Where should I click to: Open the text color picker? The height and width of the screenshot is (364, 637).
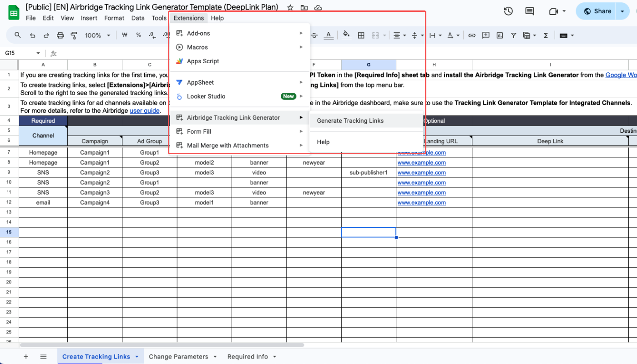(328, 35)
